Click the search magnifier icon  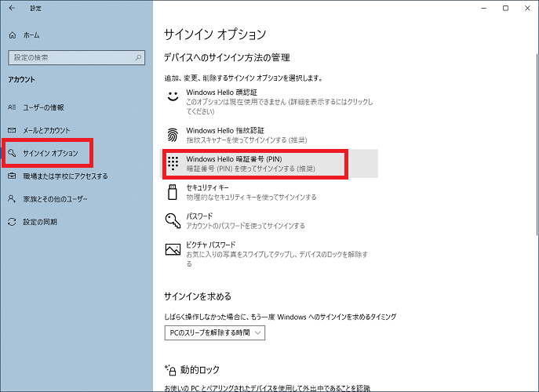coord(138,57)
